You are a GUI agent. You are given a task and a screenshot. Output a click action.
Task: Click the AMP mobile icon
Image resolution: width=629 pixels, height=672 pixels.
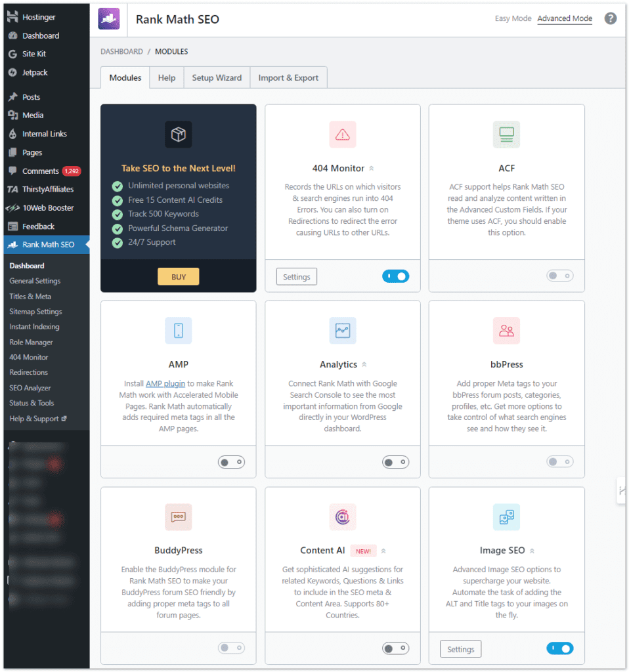[x=178, y=331]
